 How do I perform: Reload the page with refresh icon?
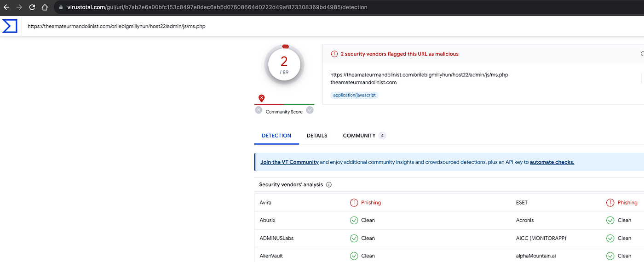click(32, 7)
